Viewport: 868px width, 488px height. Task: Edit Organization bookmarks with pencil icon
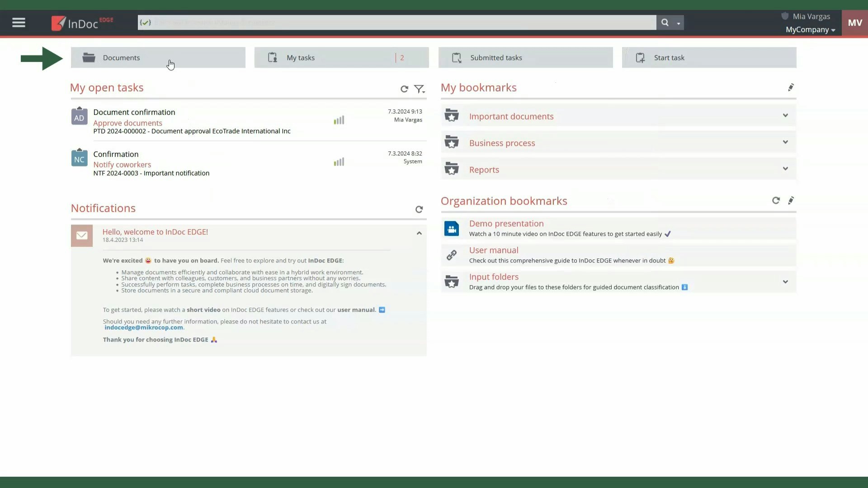pos(791,201)
